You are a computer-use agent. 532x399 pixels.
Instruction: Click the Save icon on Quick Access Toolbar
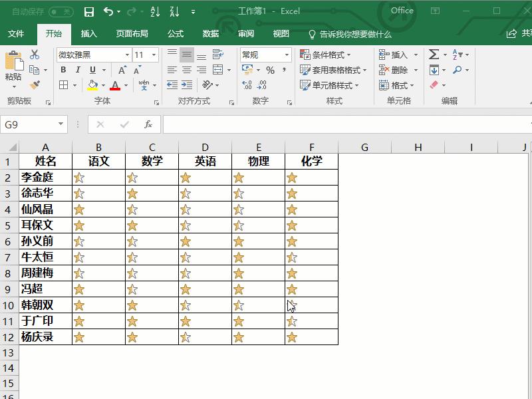pyautogui.click(x=89, y=11)
